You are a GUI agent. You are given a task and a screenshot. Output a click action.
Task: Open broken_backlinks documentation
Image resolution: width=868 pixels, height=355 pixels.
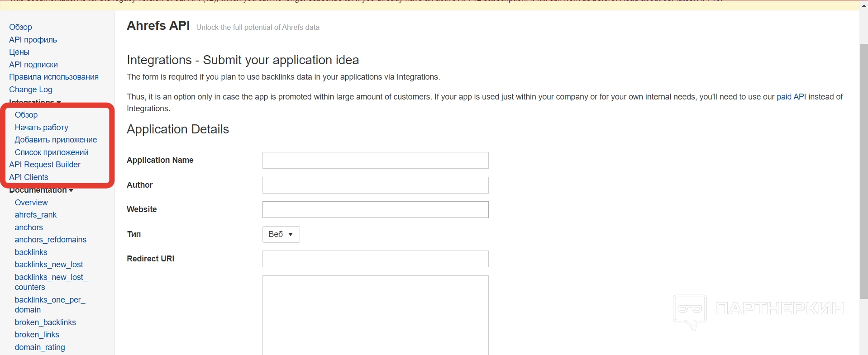(45, 322)
